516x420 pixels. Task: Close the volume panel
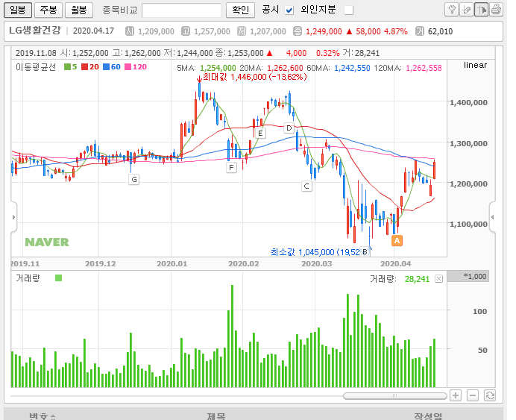tap(438, 279)
